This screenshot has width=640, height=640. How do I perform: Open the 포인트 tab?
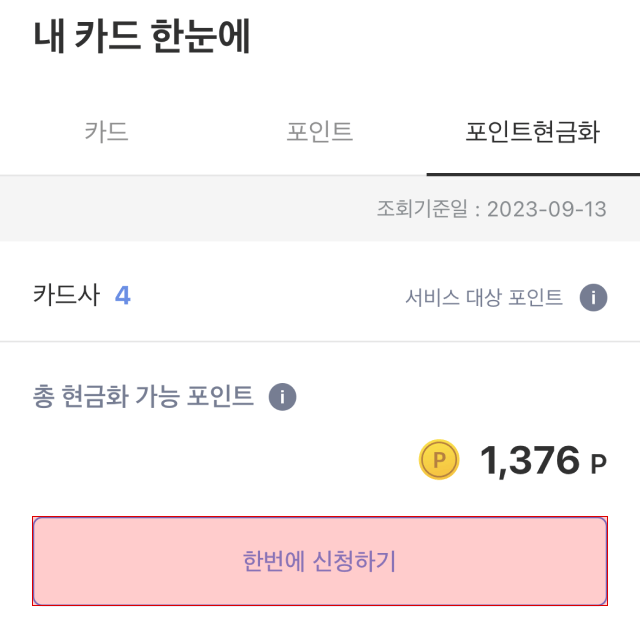(320, 132)
